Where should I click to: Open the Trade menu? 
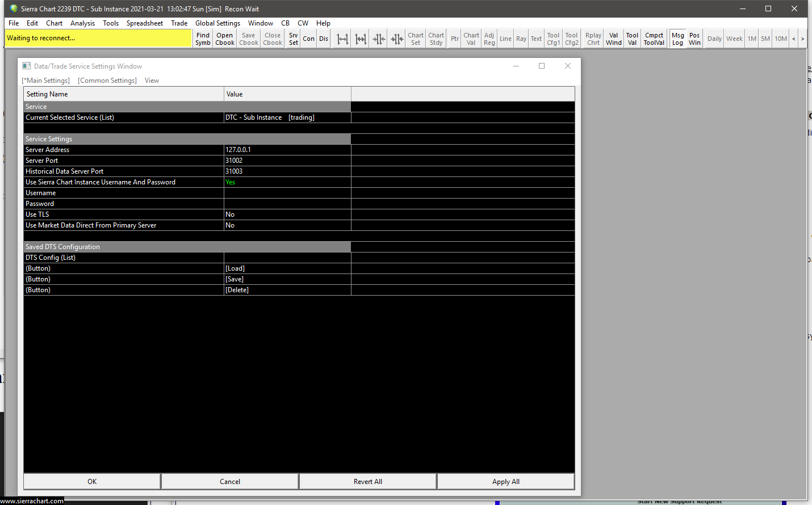179,23
